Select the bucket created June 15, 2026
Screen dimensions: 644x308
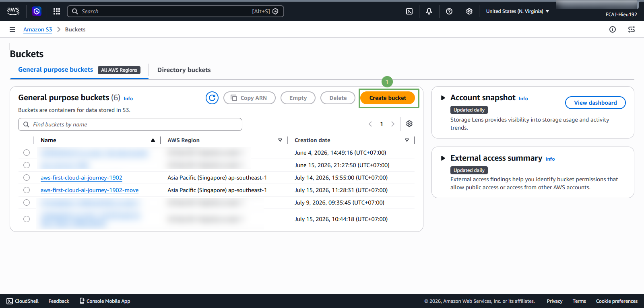27,165
